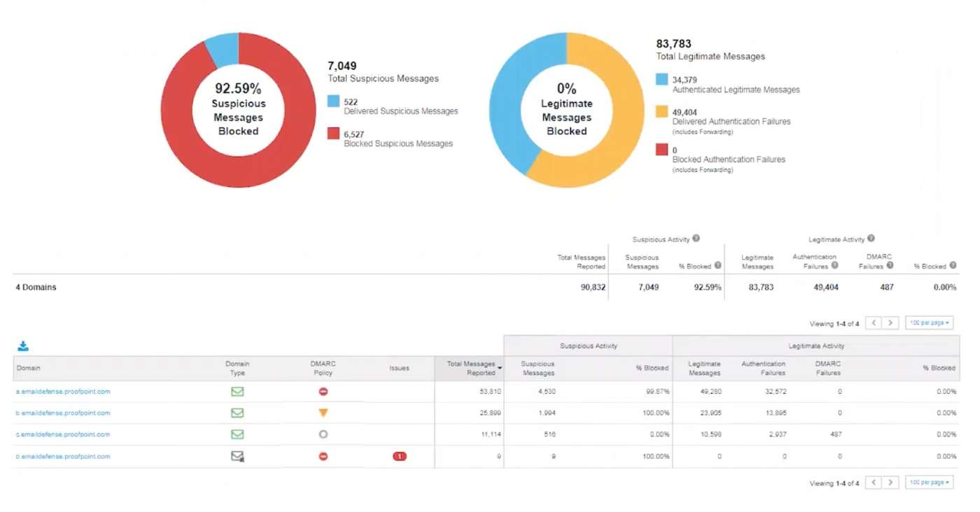
Task: Click the help icon next to Authentication Failures
Action: coord(834,266)
